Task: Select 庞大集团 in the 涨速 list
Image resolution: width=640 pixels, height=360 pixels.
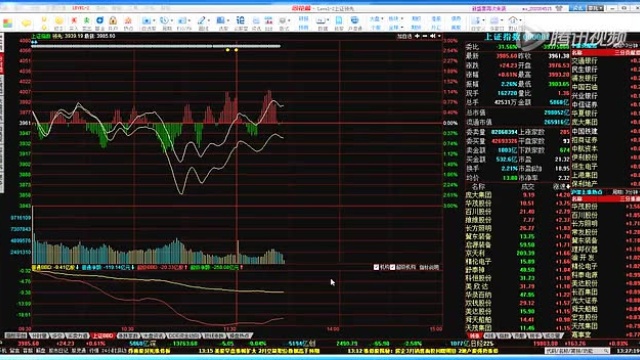Action: (x=478, y=195)
